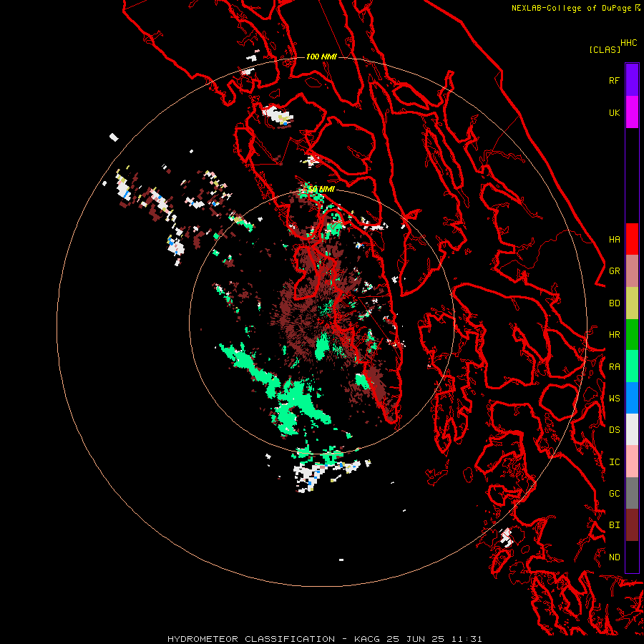Click the RA legend label
This screenshot has width=644, height=644.
(614, 367)
